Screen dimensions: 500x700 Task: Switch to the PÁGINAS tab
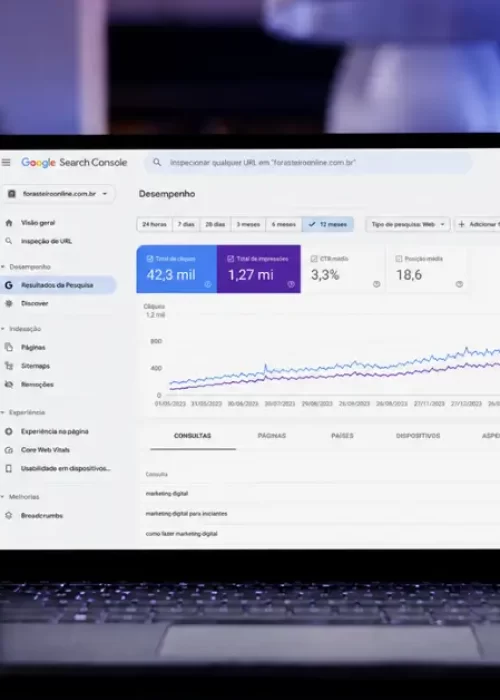(272, 436)
